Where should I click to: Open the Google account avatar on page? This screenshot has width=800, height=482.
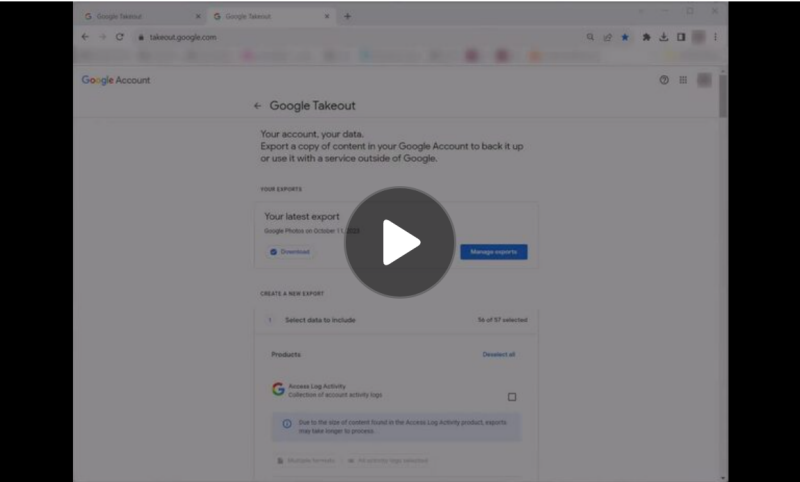(704, 80)
